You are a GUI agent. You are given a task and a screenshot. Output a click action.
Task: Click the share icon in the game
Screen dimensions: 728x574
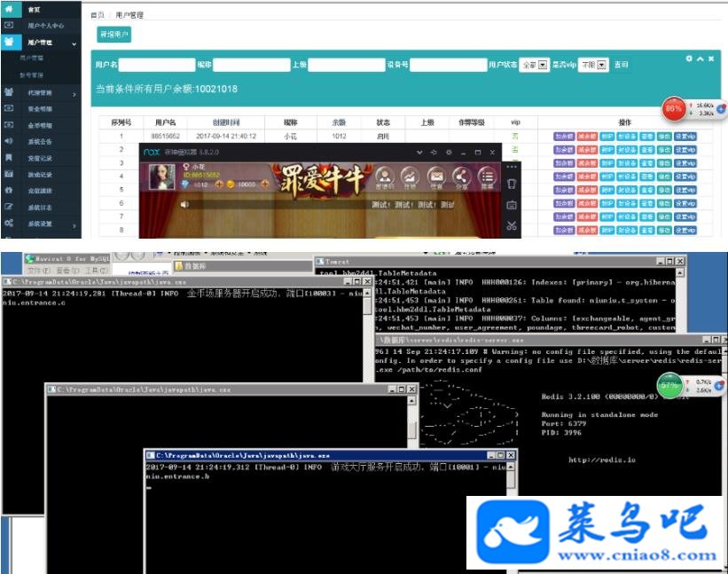click(x=461, y=176)
